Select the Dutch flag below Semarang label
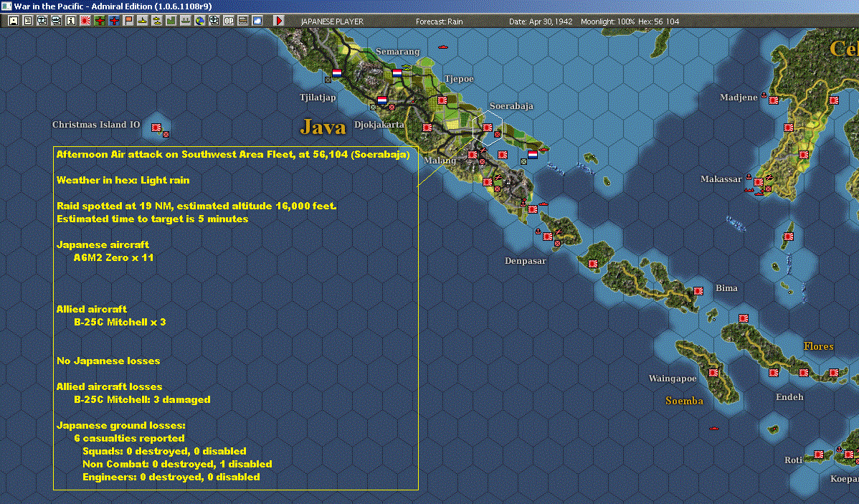 tap(397, 73)
